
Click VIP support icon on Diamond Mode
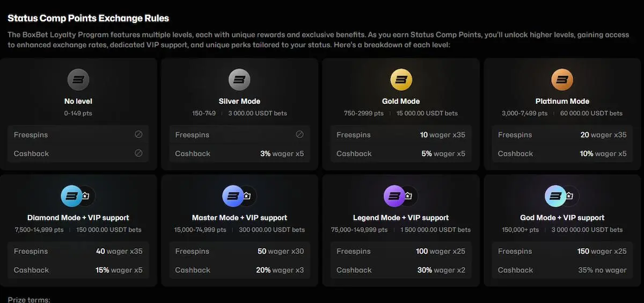pos(86,196)
